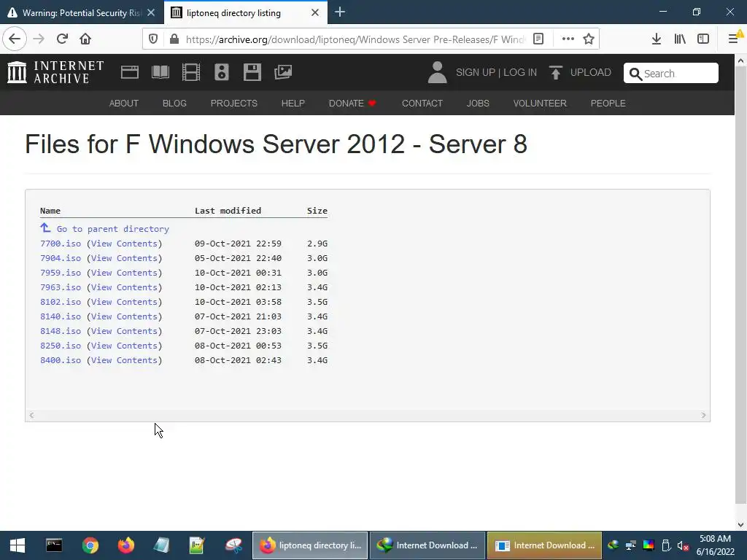The height and width of the screenshot is (560, 747).
Task: Click the Internet Archive logo
Action: point(55,72)
